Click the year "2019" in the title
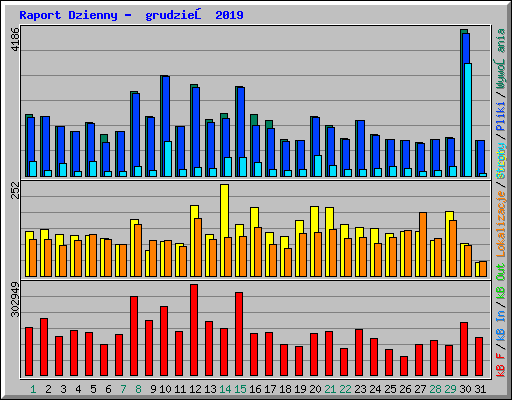The width and height of the screenshot is (512, 400). click(229, 15)
